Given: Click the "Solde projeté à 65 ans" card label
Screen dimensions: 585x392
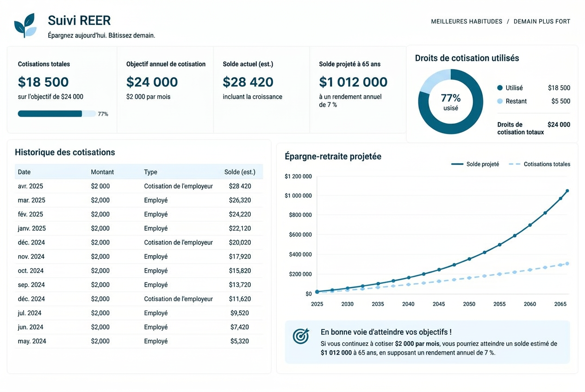Looking at the screenshot, I should tap(350, 64).
